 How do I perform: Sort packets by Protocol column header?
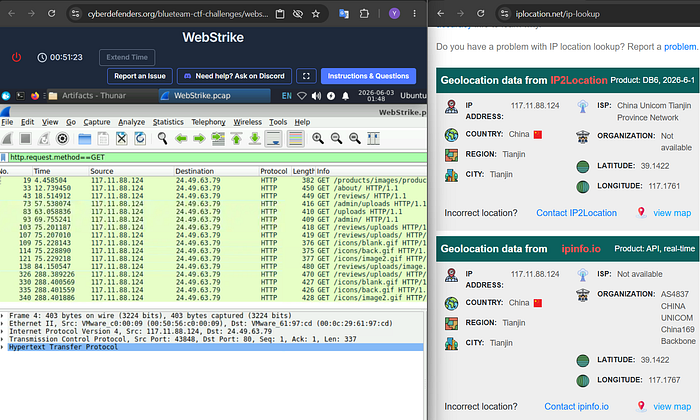tap(275, 171)
